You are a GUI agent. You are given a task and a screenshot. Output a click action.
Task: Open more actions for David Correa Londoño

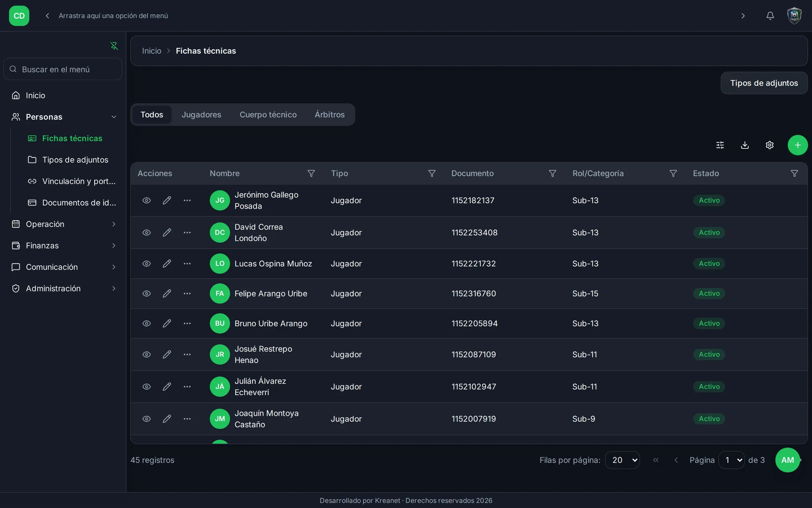pyautogui.click(x=187, y=233)
